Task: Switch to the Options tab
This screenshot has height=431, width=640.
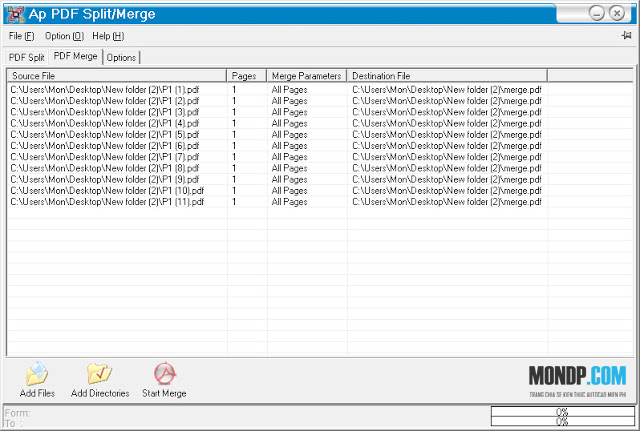Action: coord(121,58)
